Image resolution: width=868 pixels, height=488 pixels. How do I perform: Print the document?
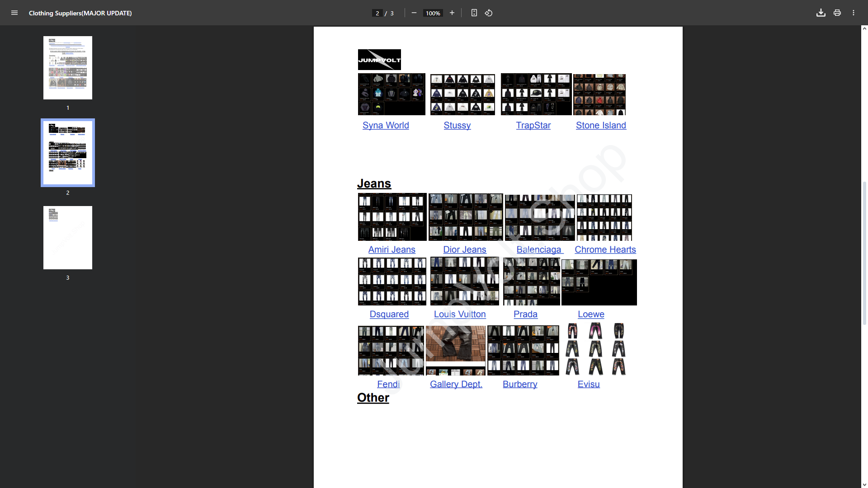[x=837, y=13]
